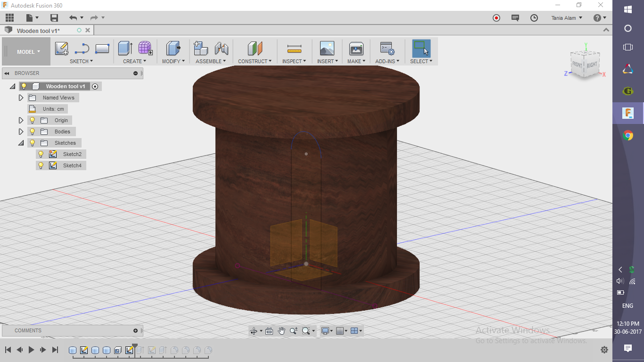Click the job status clock icon
This screenshot has height=362, width=644.
point(534,18)
